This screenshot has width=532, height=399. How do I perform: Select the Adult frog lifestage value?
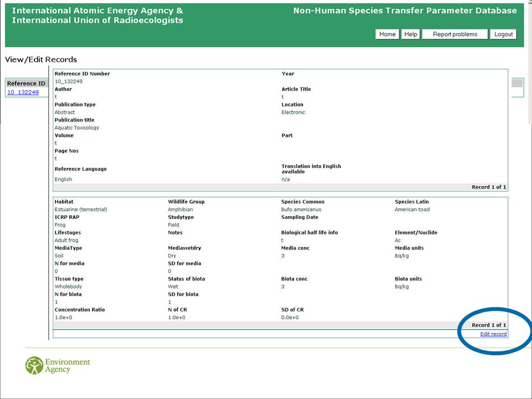[x=66, y=240]
